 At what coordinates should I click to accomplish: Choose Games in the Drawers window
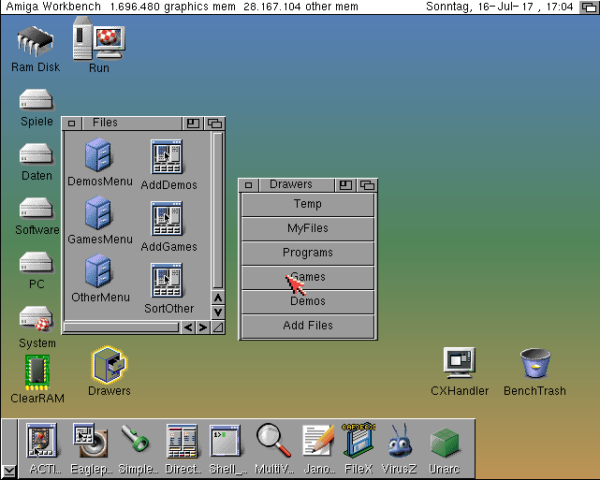pyautogui.click(x=308, y=278)
